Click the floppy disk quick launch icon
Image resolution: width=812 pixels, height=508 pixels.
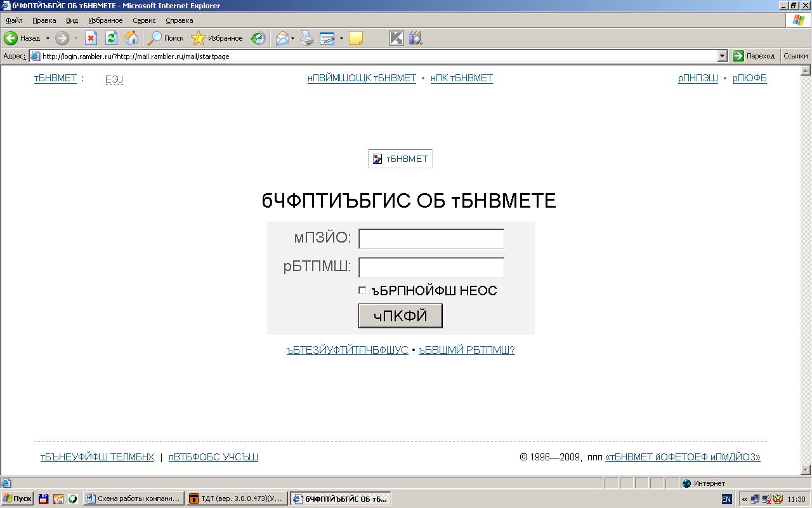click(43, 499)
